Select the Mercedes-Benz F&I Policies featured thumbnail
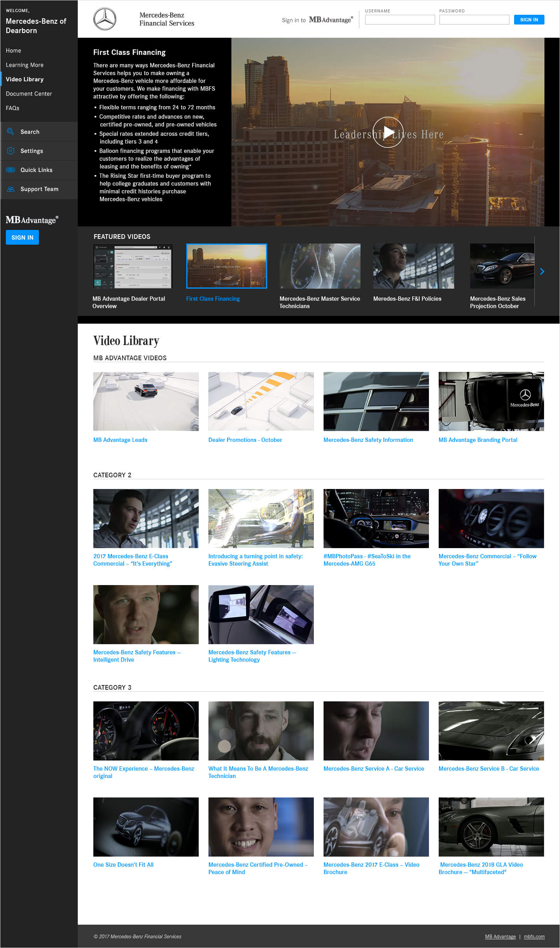The height and width of the screenshot is (948, 560). [x=413, y=266]
